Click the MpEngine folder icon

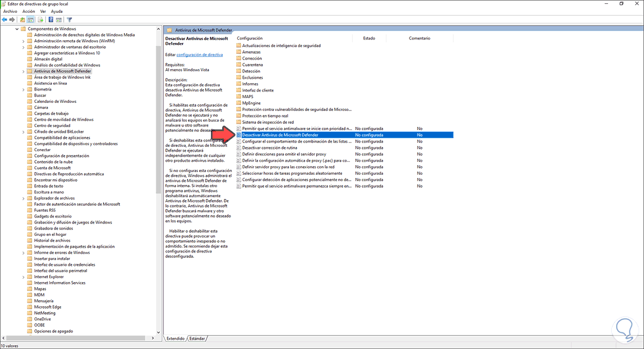click(239, 103)
